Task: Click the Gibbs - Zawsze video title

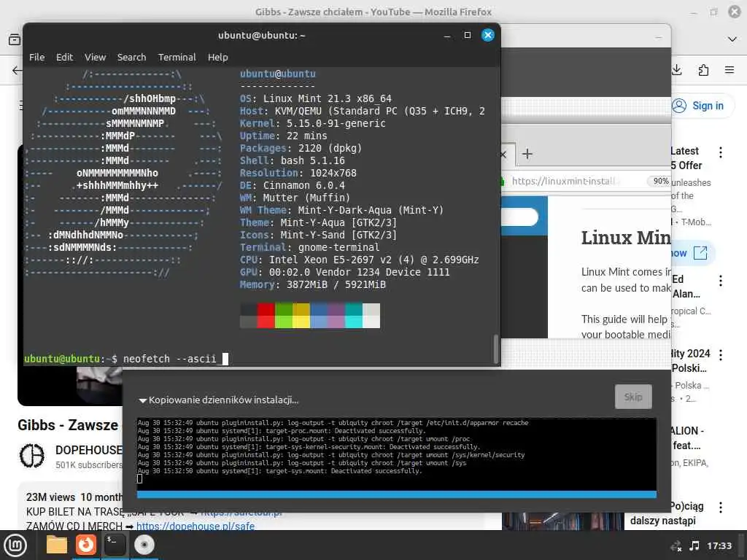Action: (x=68, y=425)
